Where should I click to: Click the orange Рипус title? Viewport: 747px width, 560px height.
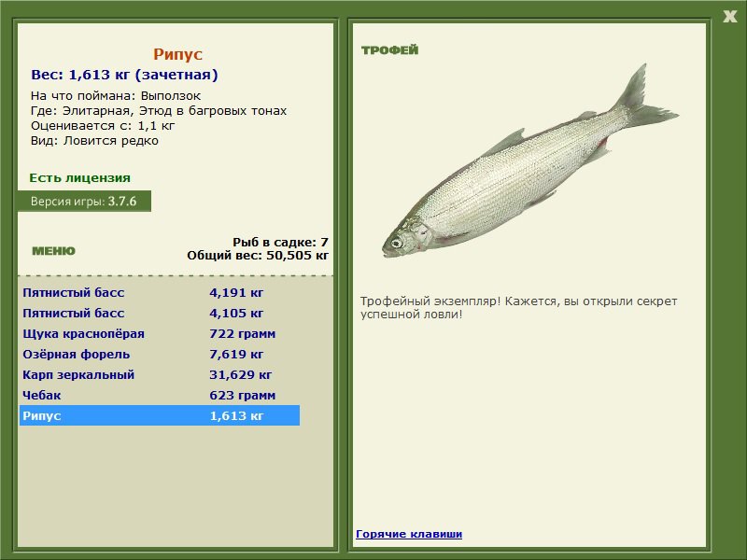coord(177,54)
